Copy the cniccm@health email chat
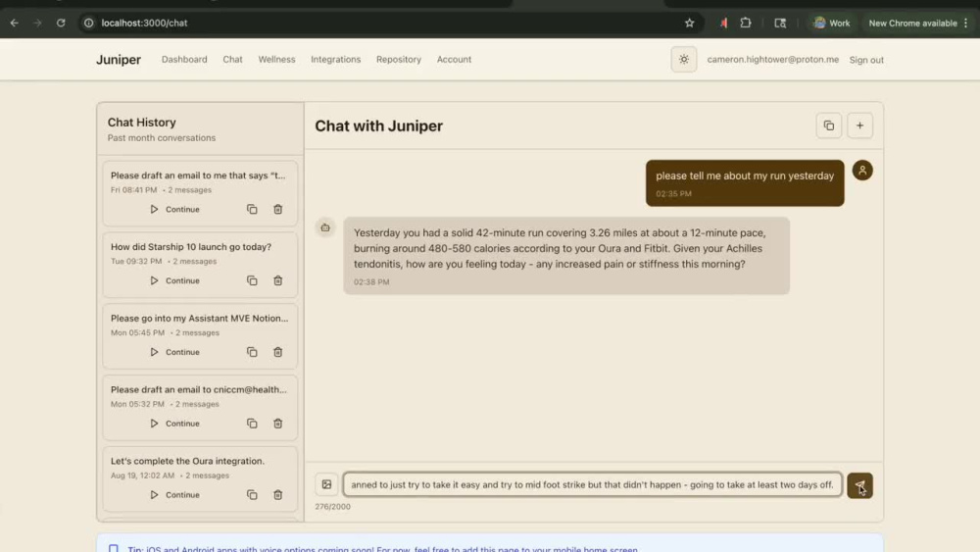 252,424
